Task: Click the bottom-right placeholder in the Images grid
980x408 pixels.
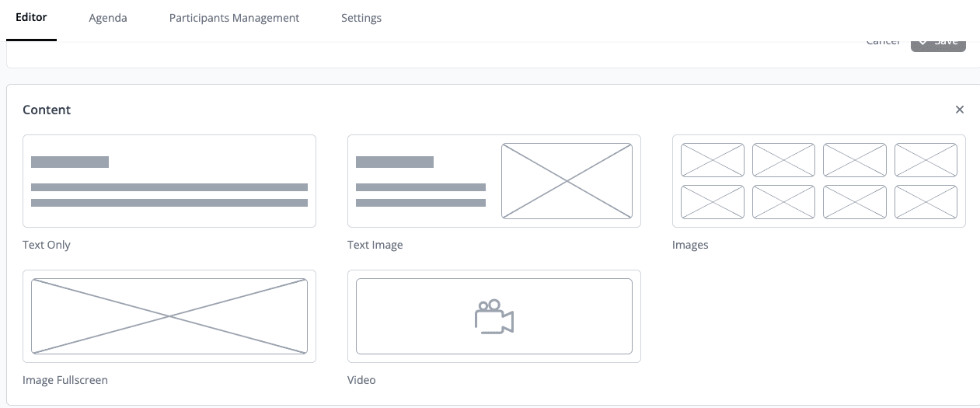Action: tap(926, 202)
